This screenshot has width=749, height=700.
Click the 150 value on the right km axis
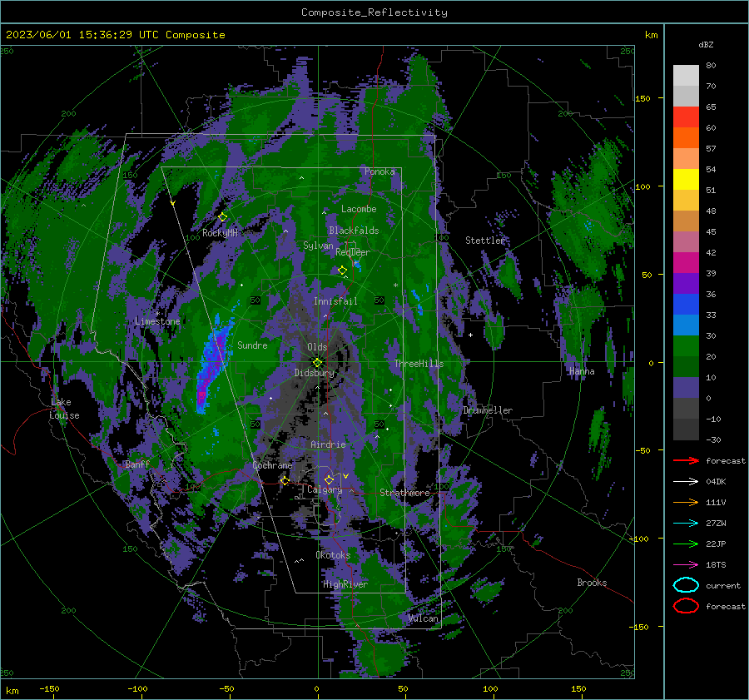tap(642, 98)
